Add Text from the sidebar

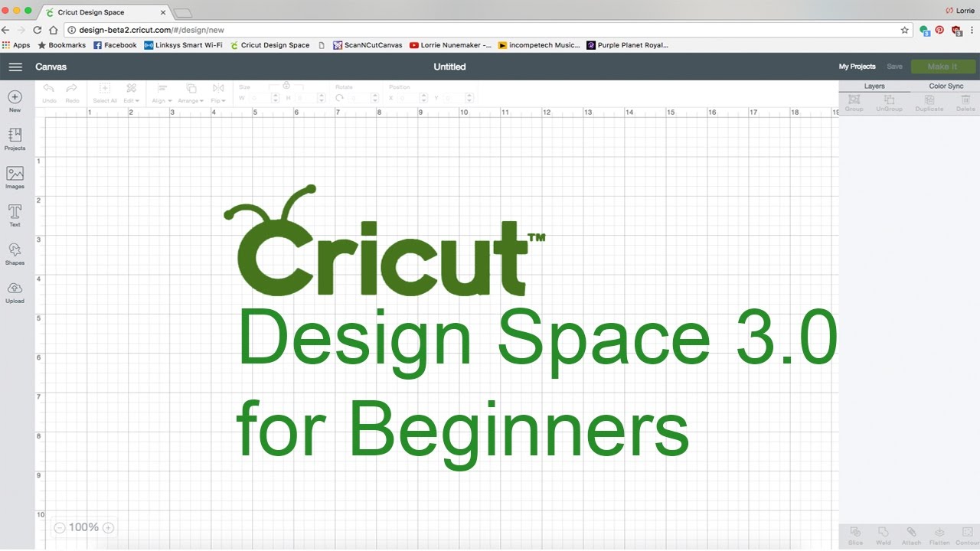15,216
